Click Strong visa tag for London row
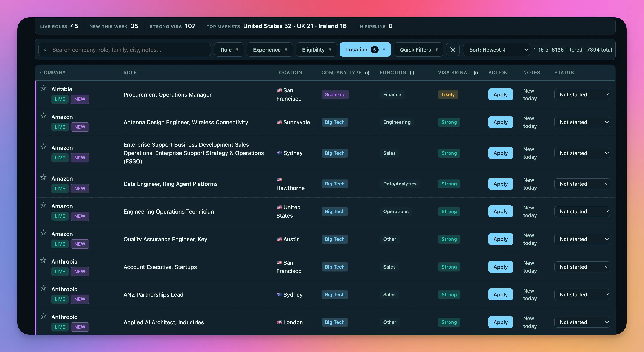Viewport: 644px width, 352px height. [449, 322]
